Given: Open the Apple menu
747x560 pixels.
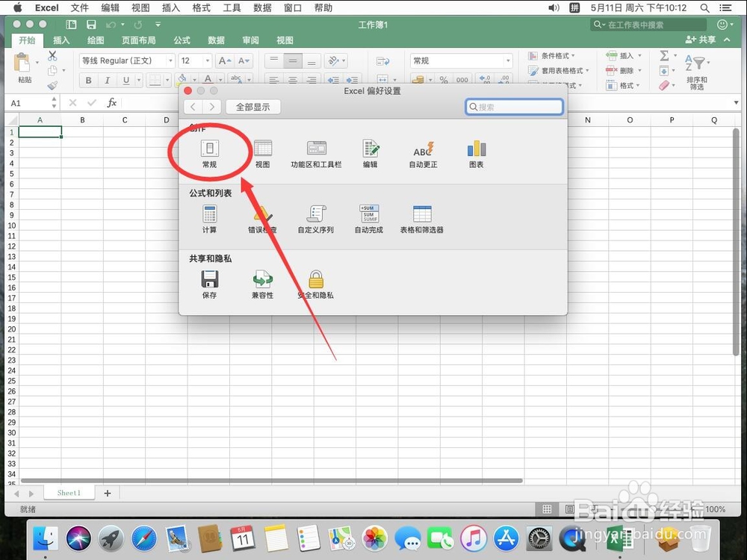Looking at the screenshot, I should (x=16, y=7).
